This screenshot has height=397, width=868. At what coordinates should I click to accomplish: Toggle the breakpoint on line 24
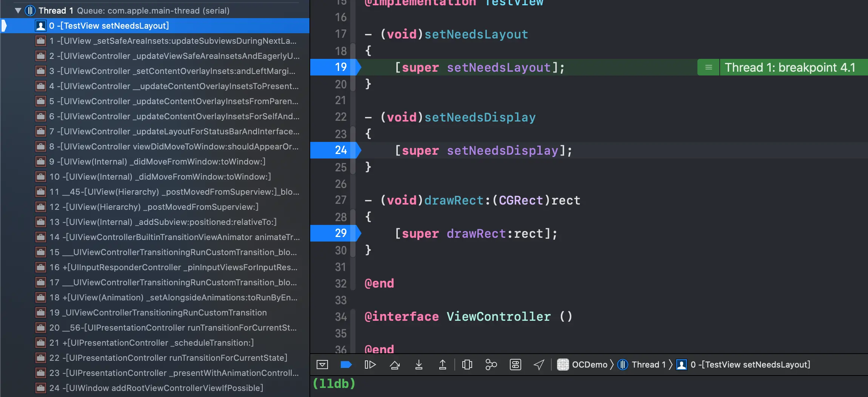click(335, 150)
